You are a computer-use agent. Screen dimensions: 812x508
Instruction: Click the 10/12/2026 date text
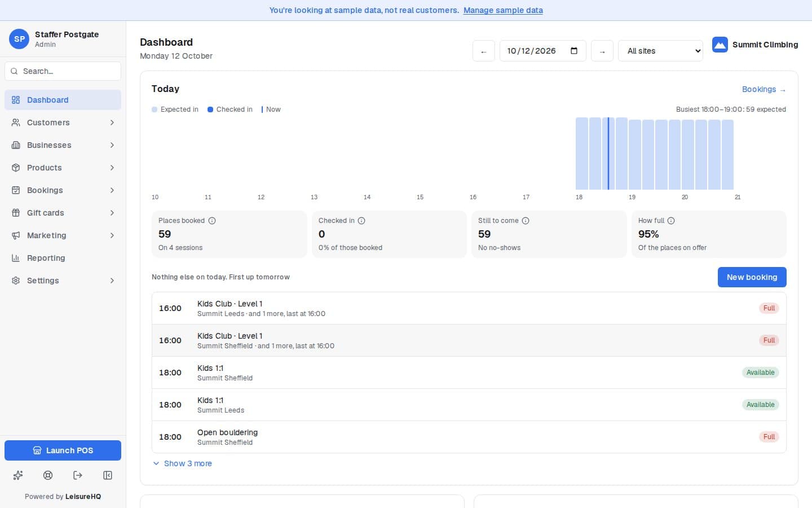[x=531, y=51]
